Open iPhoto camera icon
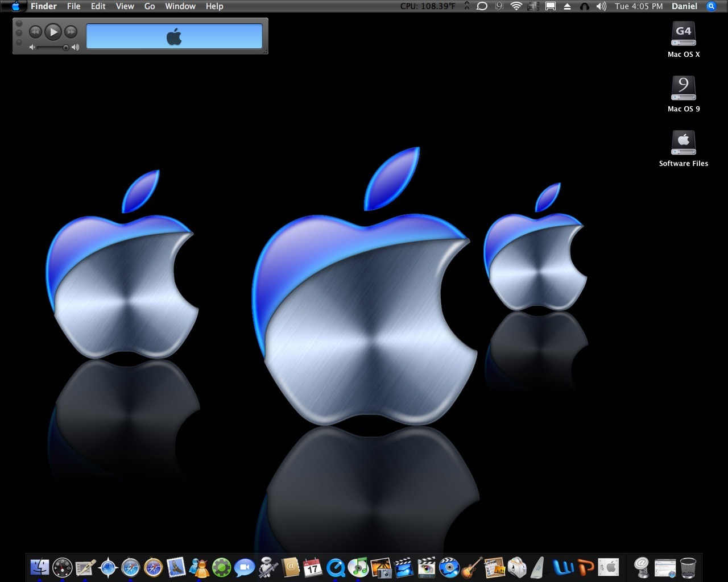The height and width of the screenshot is (582, 728). tap(381, 567)
